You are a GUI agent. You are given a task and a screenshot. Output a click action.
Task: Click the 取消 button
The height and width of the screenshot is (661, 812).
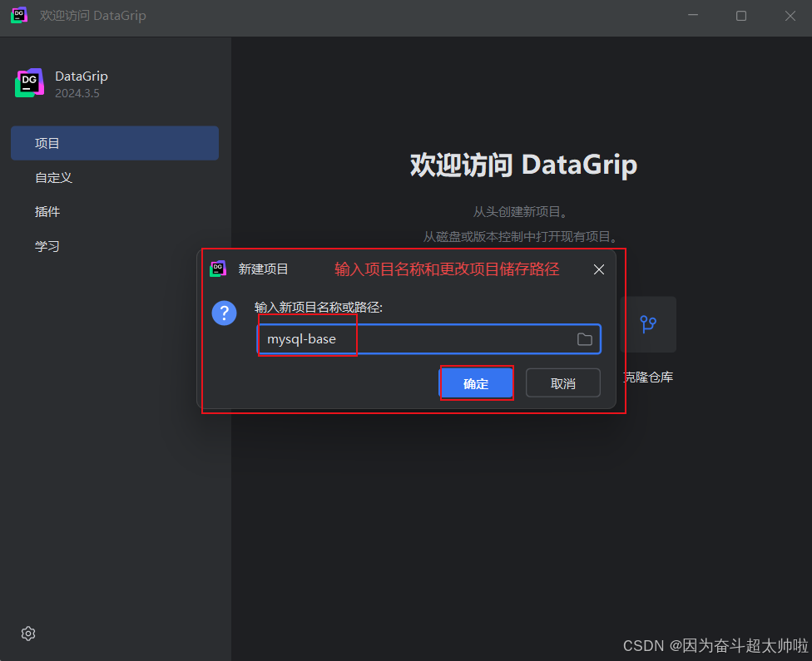tap(563, 383)
